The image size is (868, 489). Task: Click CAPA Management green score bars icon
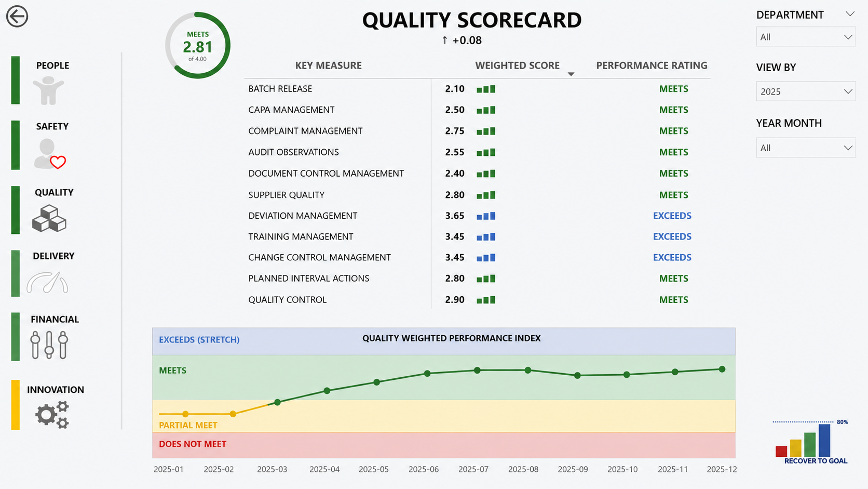pos(486,110)
